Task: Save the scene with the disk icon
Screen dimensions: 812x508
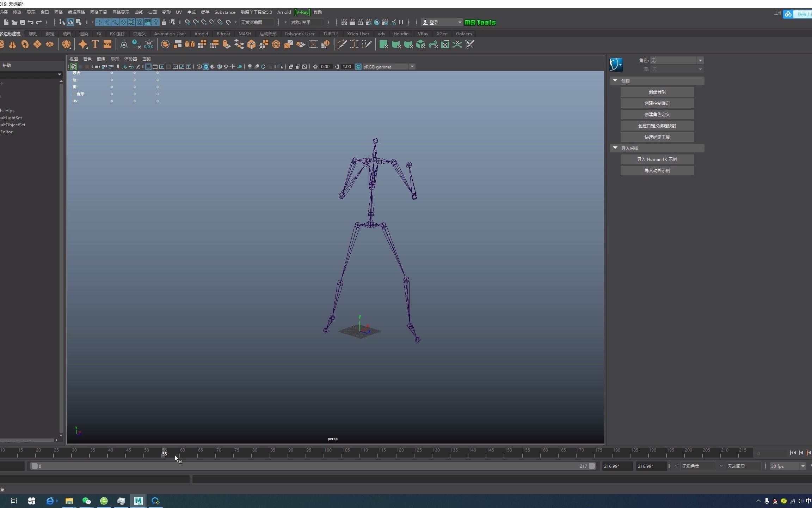Action: pyautogui.click(x=22, y=22)
